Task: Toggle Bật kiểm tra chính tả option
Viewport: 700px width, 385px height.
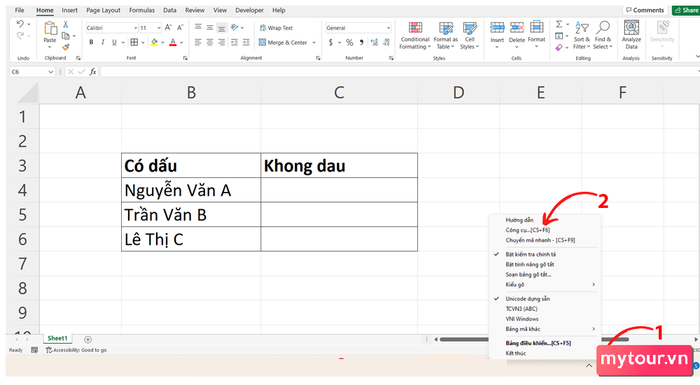Action: pyautogui.click(x=530, y=254)
